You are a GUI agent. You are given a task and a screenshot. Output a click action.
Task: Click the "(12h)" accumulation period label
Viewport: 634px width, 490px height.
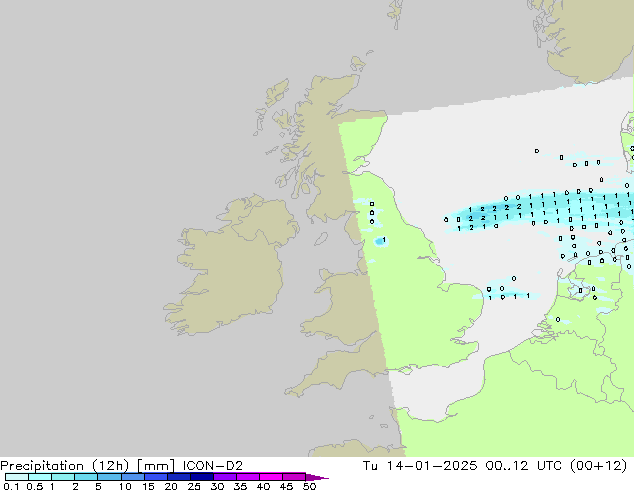(111, 466)
